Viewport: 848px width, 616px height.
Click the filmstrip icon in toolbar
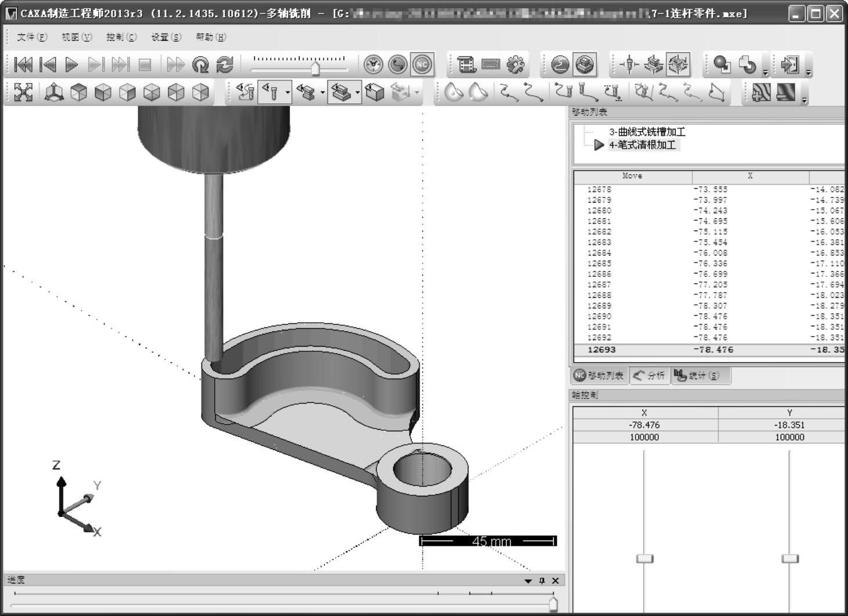coord(466,64)
